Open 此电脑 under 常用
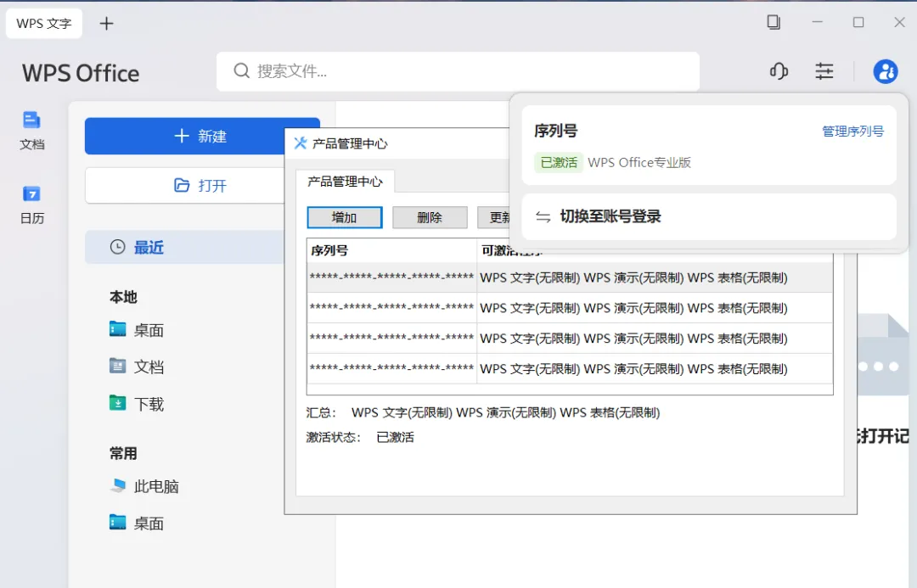This screenshot has height=588, width=917. click(x=144, y=486)
